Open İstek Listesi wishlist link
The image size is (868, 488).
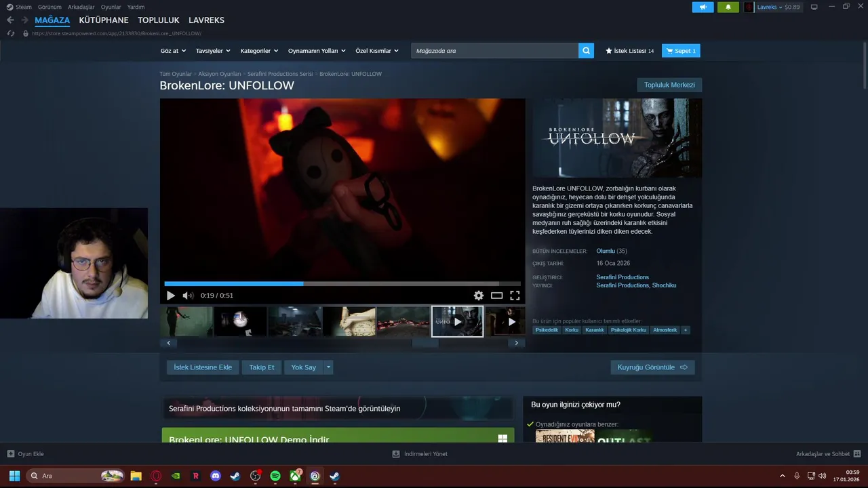click(x=630, y=51)
